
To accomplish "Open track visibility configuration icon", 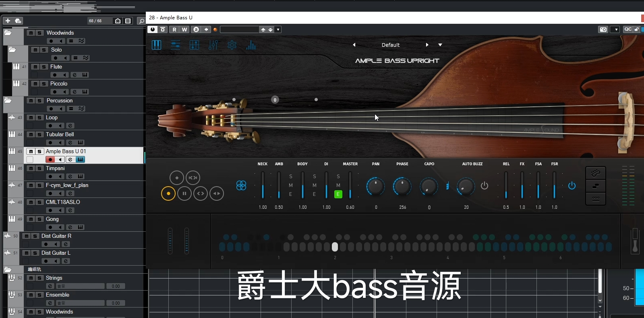I will pos(118,21).
